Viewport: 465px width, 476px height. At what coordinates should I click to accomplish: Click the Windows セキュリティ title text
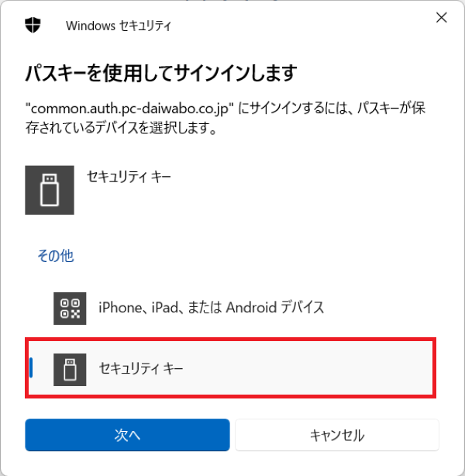[119, 26]
